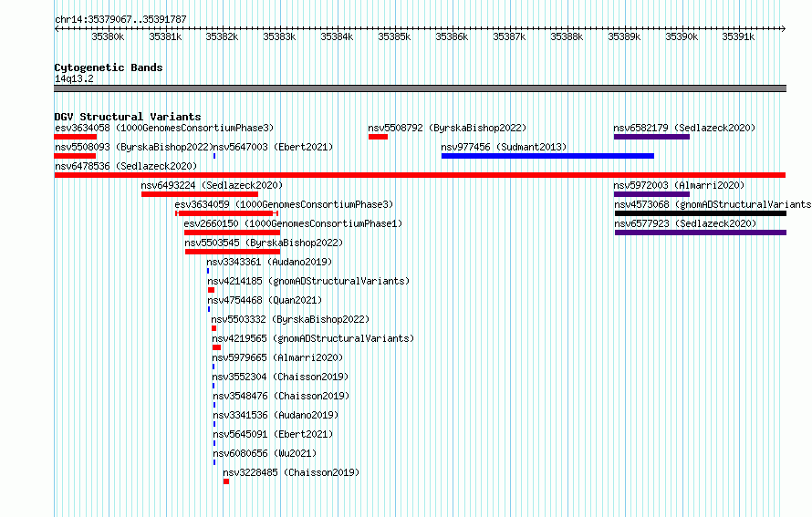
Task: Click the 35389k ruler tick label
Action: click(x=624, y=36)
